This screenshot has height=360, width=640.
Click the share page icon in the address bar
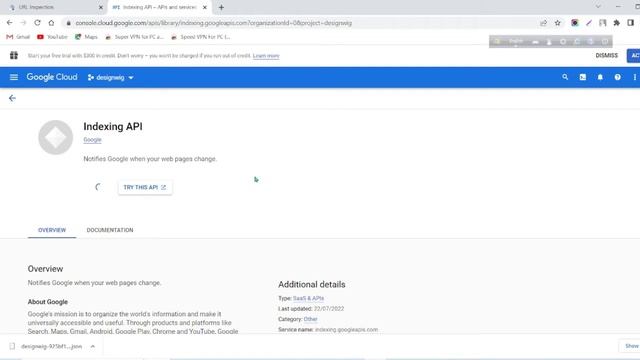(543, 23)
